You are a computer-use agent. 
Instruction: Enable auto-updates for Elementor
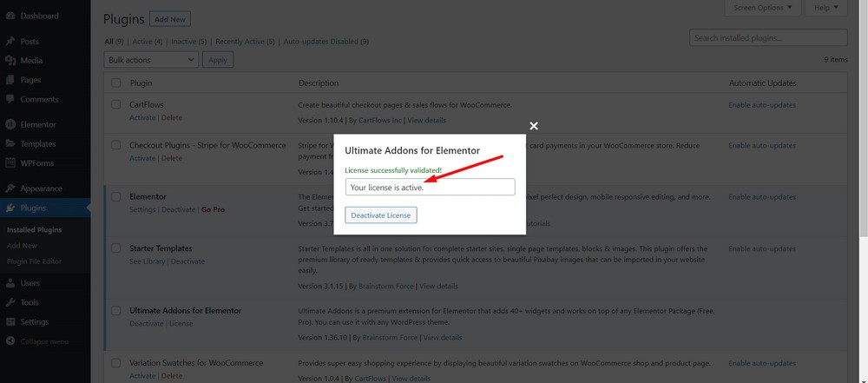(x=762, y=197)
